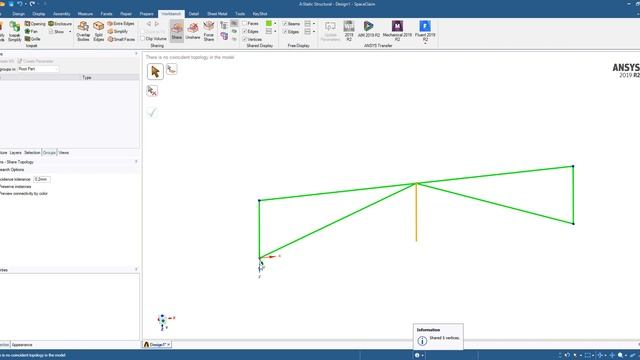Switch to the Layers panel tab
Viewport: 640px width, 360px height.
click(x=16, y=153)
